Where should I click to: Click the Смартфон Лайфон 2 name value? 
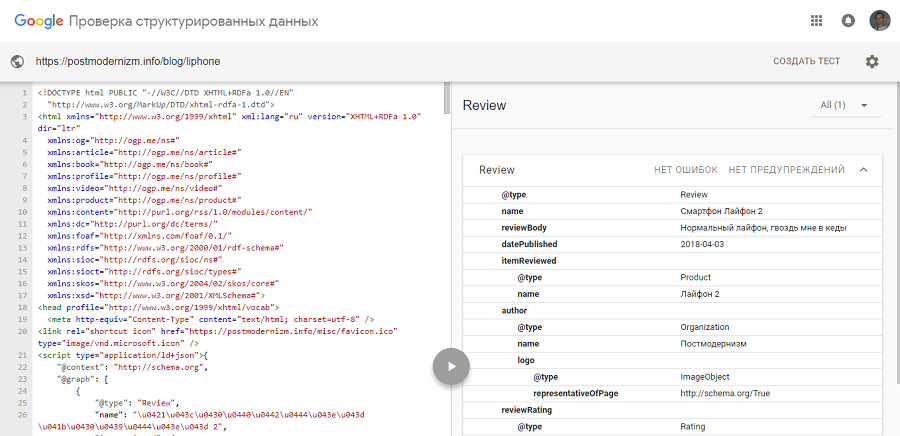click(721, 211)
